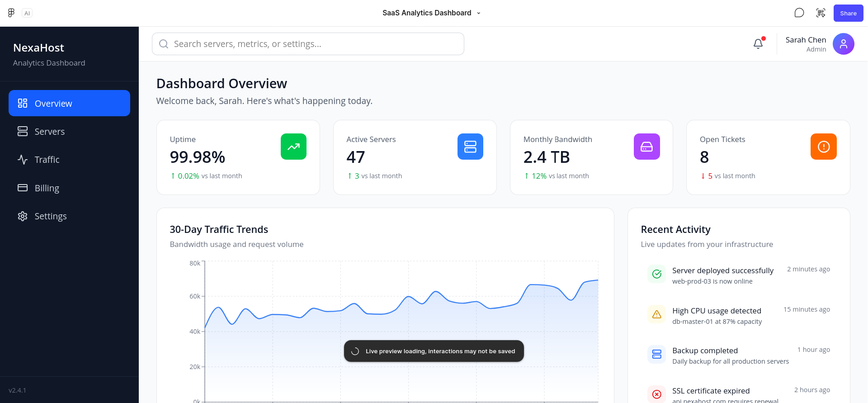Click the green Uptime trend icon
Viewport: 868px width, 403px height.
point(293,147)
